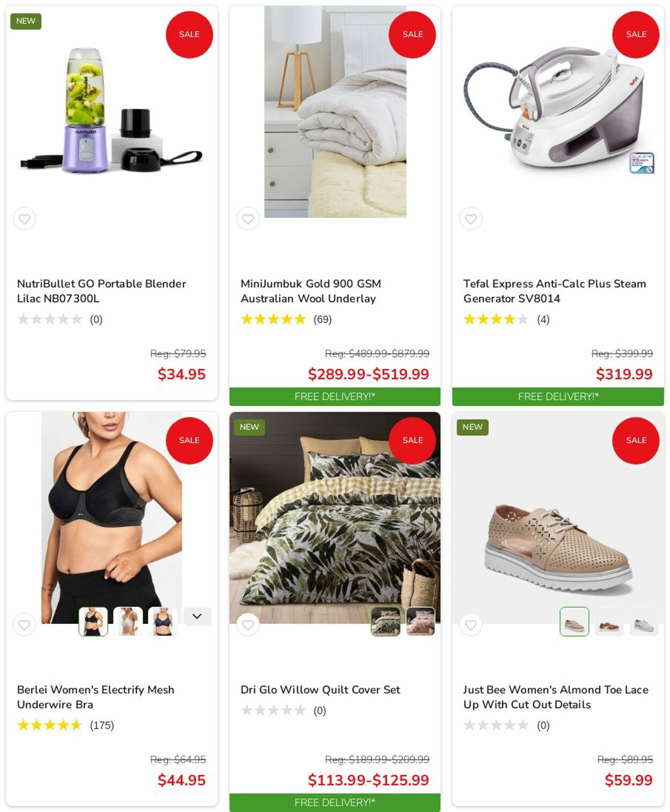Choose navy Berlei bra colour thumbnail
The image size is (670, 812).
tap(162, 622)
